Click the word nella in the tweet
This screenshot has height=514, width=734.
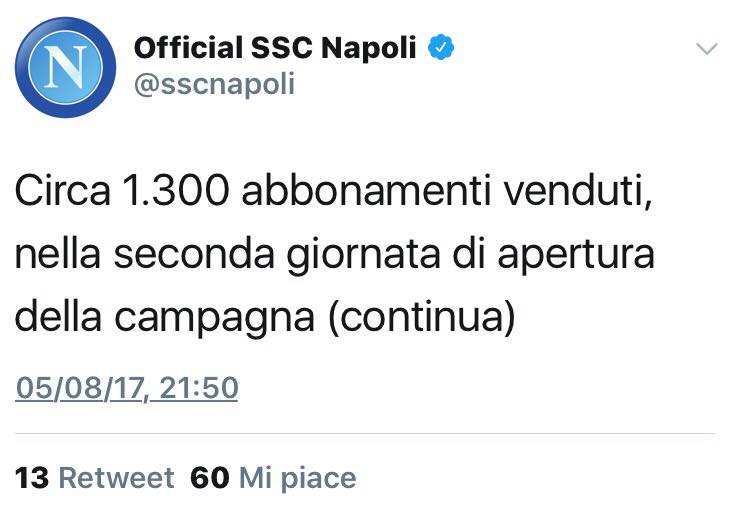[x=59, y=254]
